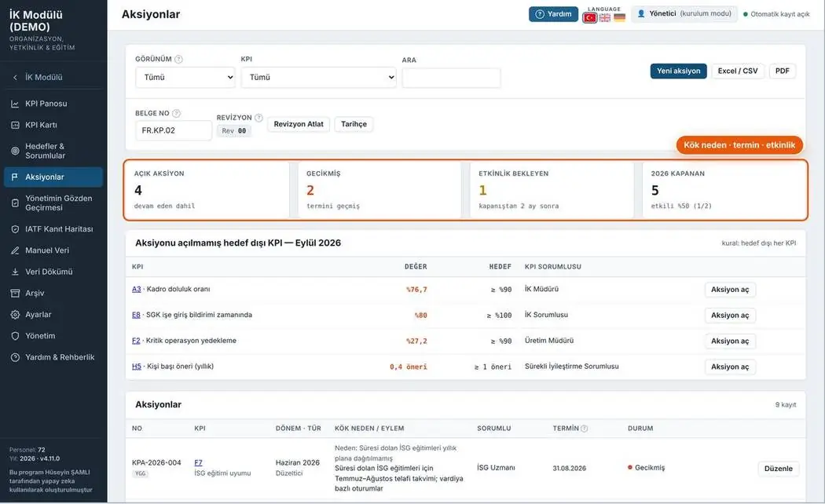Click the Yönetim shield icon
This screenshot has height=504, width=825.
(15, 336)
